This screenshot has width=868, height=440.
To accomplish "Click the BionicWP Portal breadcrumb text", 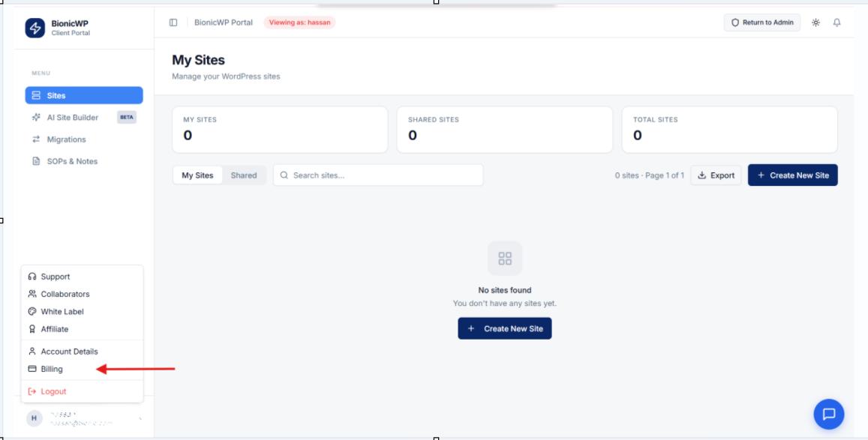I will (x=223, y=22).
